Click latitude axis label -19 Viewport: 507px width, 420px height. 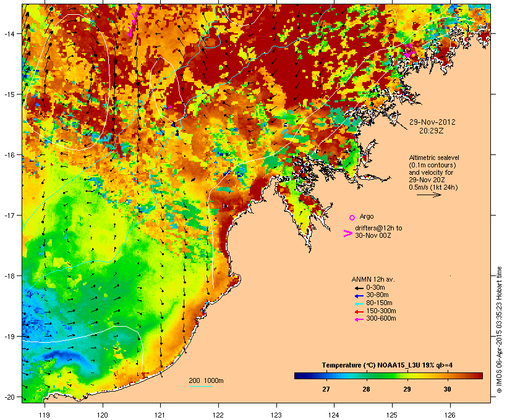click(x=9, y=337)
